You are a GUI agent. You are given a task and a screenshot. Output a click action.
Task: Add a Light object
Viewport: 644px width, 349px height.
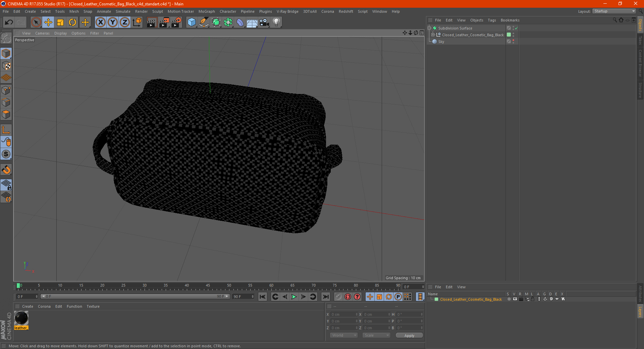(x=276, y=22)
